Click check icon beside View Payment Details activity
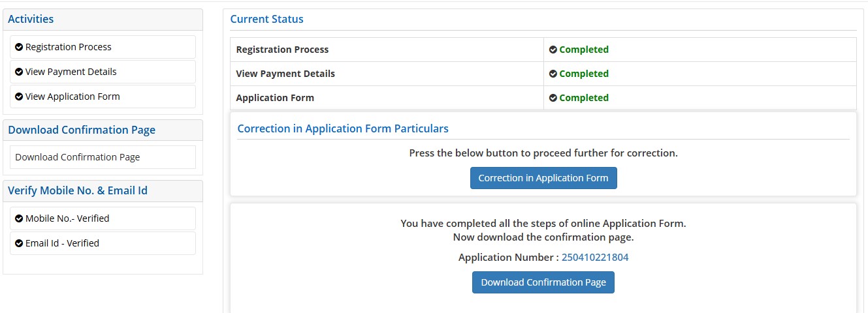Image resolution: width=868 pixels, height=313 pixels. coord(19,72)
